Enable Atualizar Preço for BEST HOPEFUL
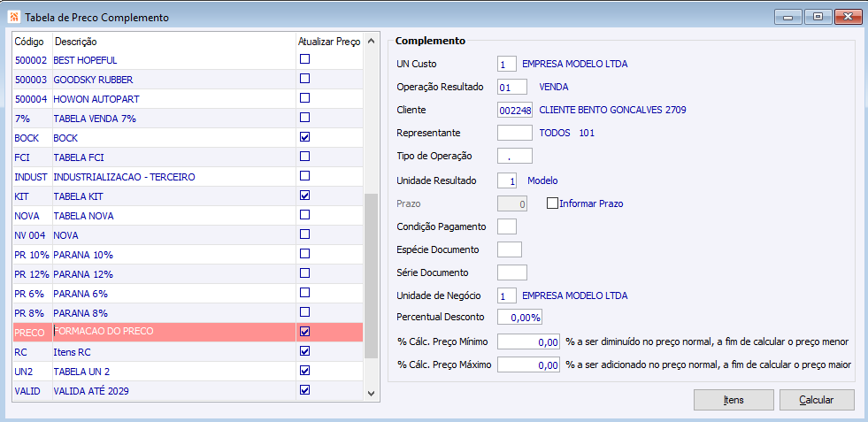 [x=305, y=59]
